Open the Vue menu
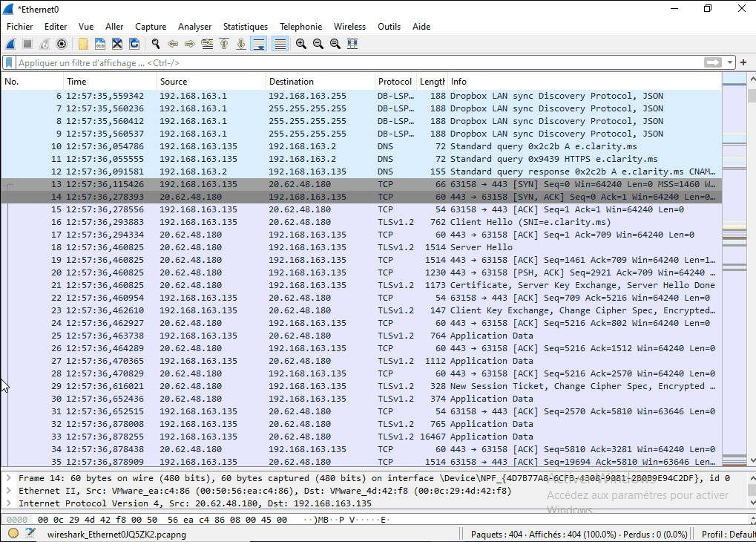Image resolution: width=756 pixels, height=542 pixels. [x=86, y=27]
